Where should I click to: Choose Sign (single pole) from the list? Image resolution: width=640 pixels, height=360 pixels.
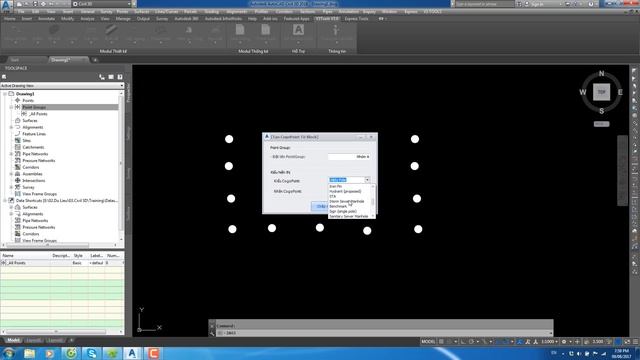pyautogui.click(x=343, y=211)
